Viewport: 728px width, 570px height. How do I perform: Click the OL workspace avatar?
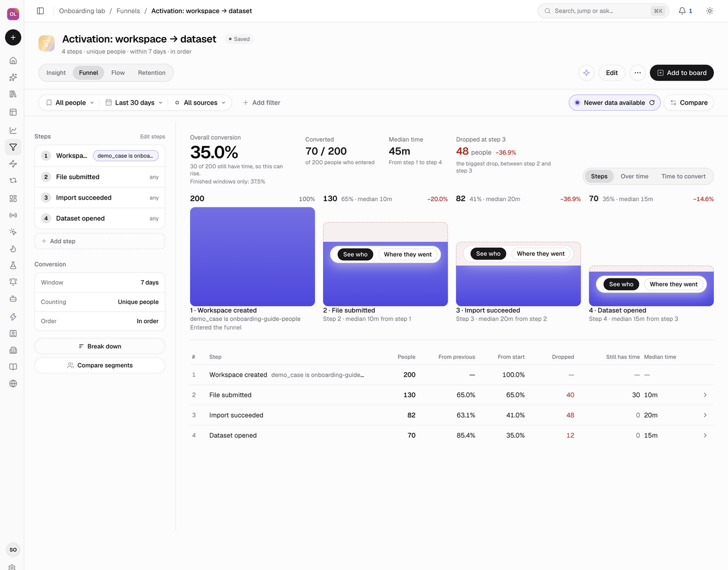(13, 14)
